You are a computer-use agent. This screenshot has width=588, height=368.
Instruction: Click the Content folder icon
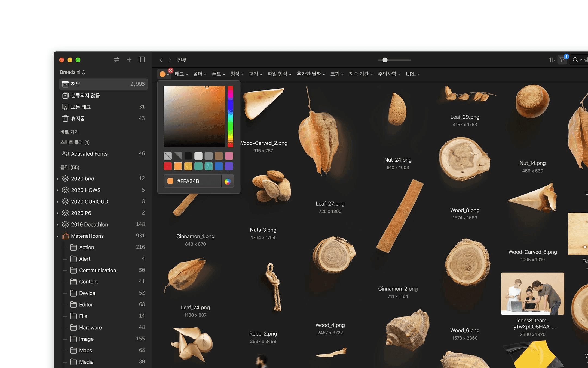point(73,282)
